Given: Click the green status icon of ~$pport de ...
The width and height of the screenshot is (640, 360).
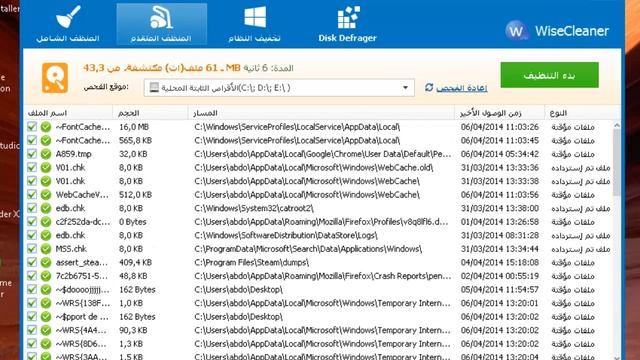Looking at the screenshot, I should [x=46, y=316].
